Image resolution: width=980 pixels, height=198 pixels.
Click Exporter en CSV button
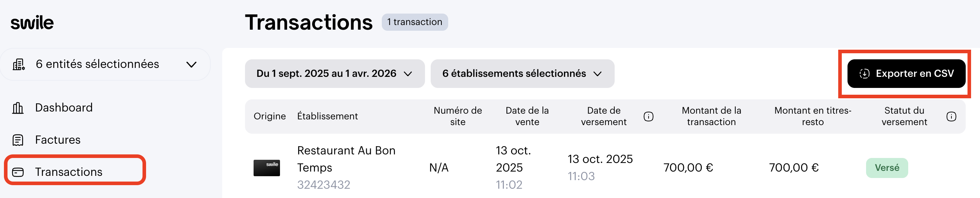click(x=906, y=74)
